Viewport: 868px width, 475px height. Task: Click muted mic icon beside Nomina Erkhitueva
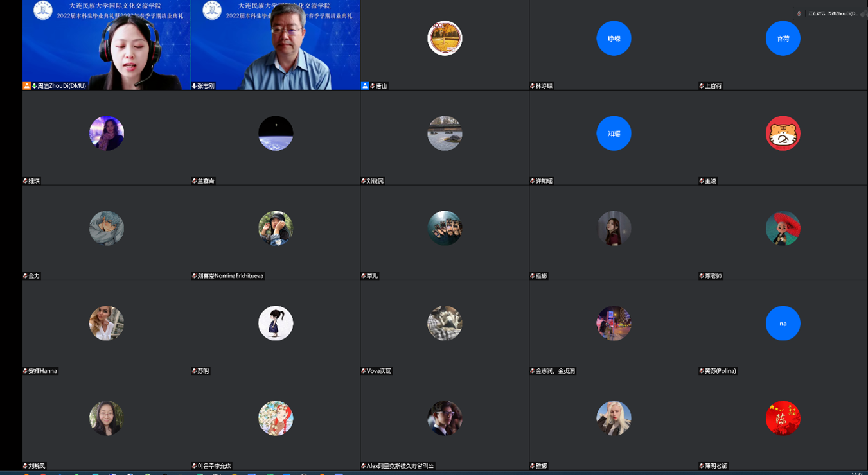[195, 276]
